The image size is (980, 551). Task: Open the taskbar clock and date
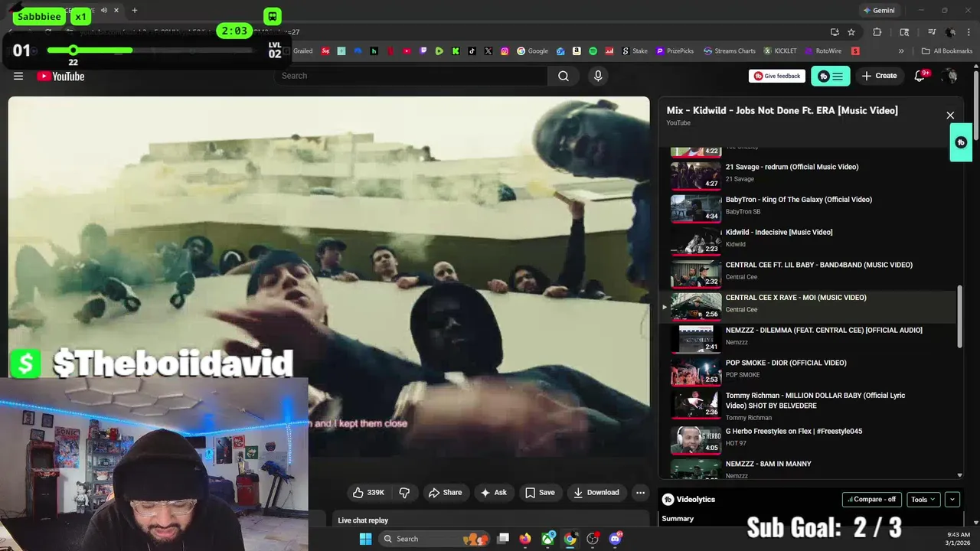point(958,539)
